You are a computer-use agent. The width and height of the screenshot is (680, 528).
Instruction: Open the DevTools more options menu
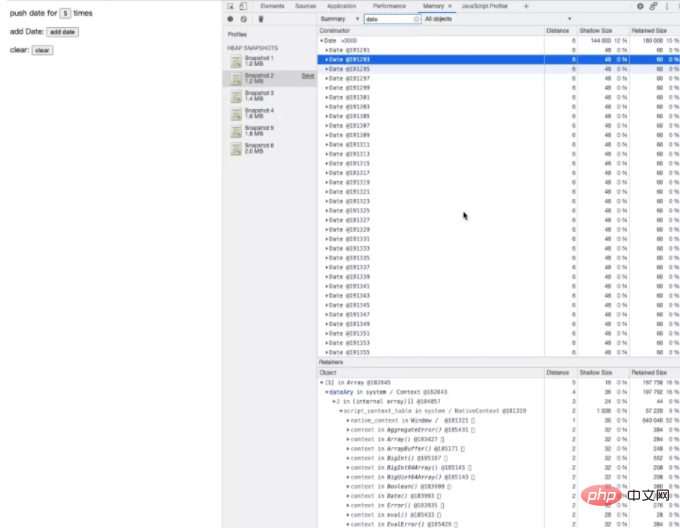tap(667, 6)
